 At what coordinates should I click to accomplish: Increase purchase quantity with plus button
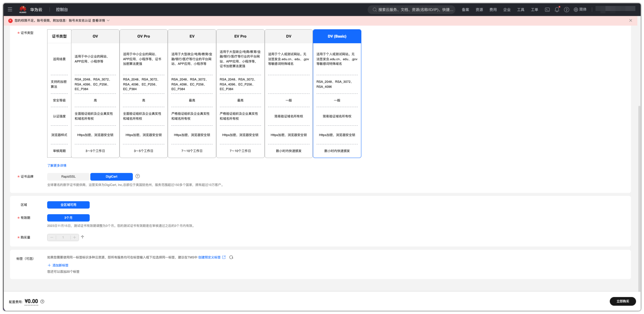pos(74,237)
